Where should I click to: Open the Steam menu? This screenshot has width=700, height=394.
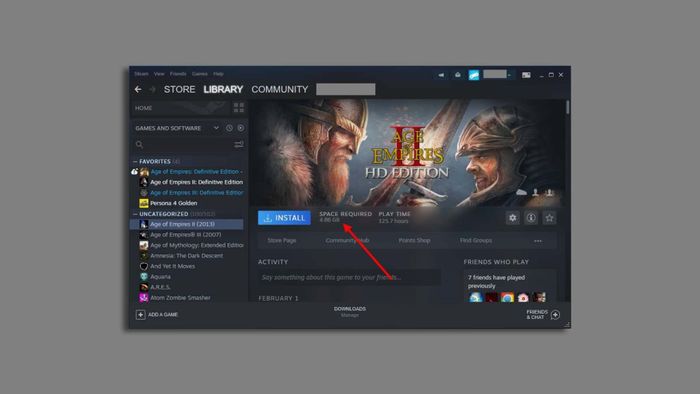click(x=141, y=74)
